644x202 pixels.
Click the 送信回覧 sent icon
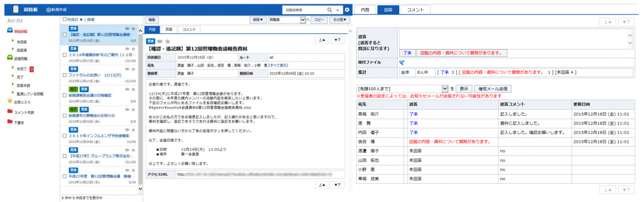pos(10,57)
